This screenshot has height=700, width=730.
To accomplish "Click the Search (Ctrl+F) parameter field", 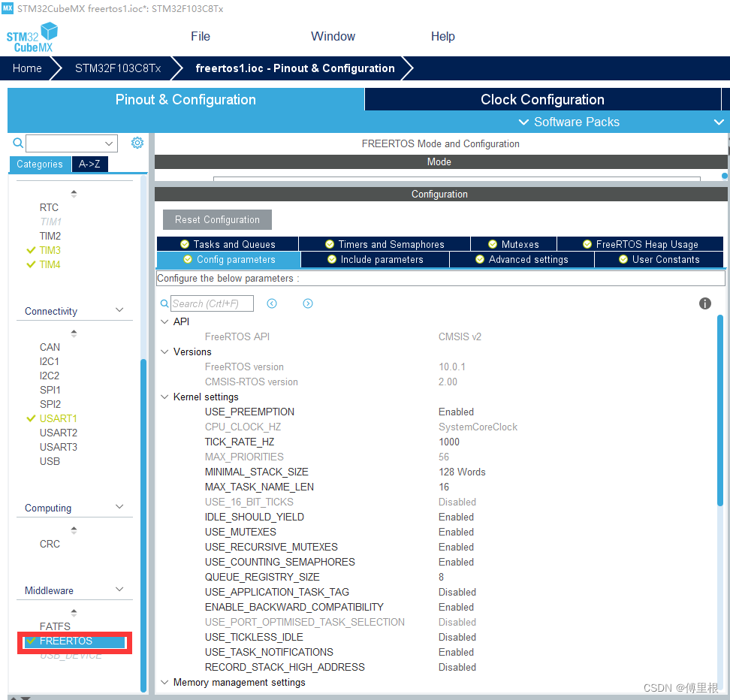I will coord(212,303).
